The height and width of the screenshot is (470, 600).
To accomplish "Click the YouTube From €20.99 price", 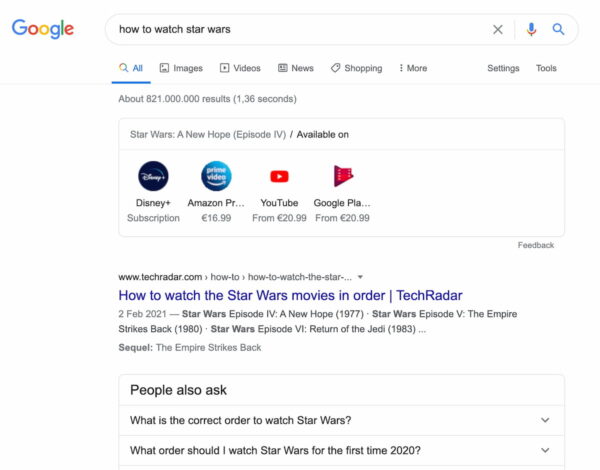I will pyautogui.click(x=279, y=218).
